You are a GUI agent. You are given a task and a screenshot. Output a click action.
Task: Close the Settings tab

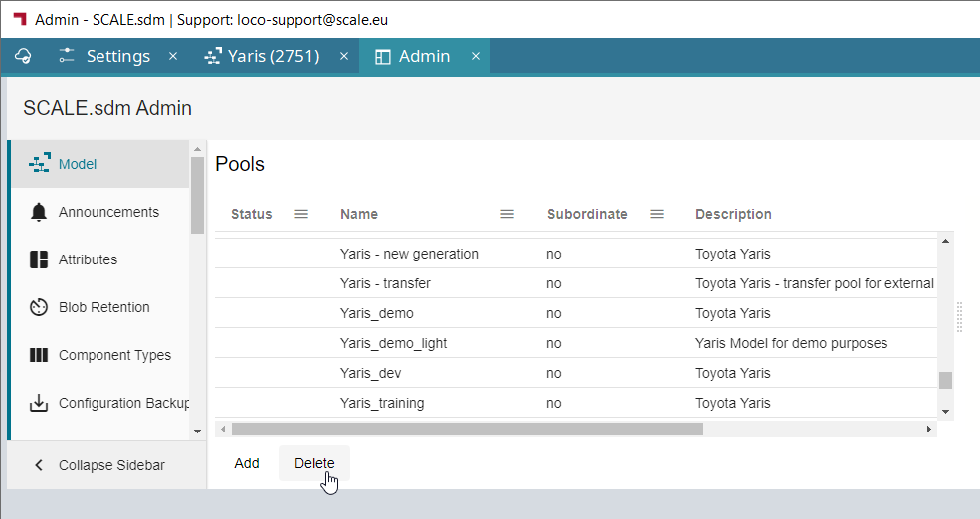pyautogui.click(x=173, y=56)
